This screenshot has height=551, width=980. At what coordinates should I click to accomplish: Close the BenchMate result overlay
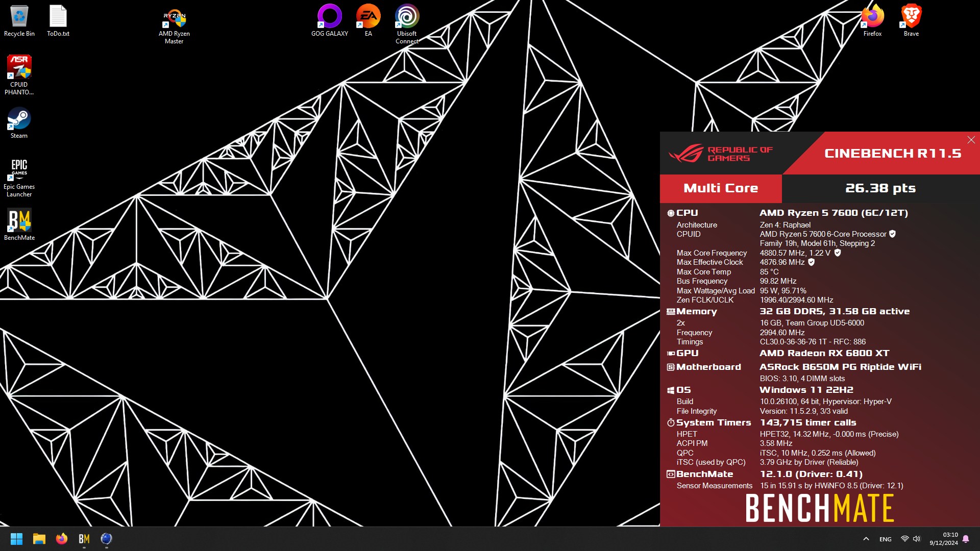(971, 140)
